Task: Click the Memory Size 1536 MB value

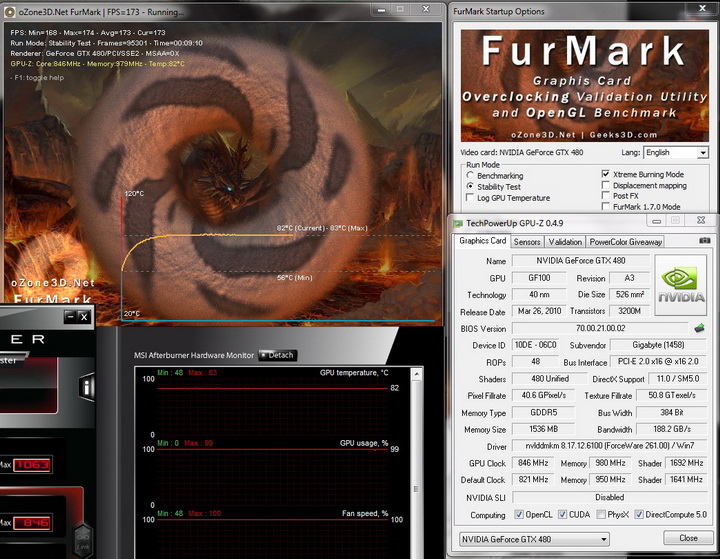Action: coord(543,429)
